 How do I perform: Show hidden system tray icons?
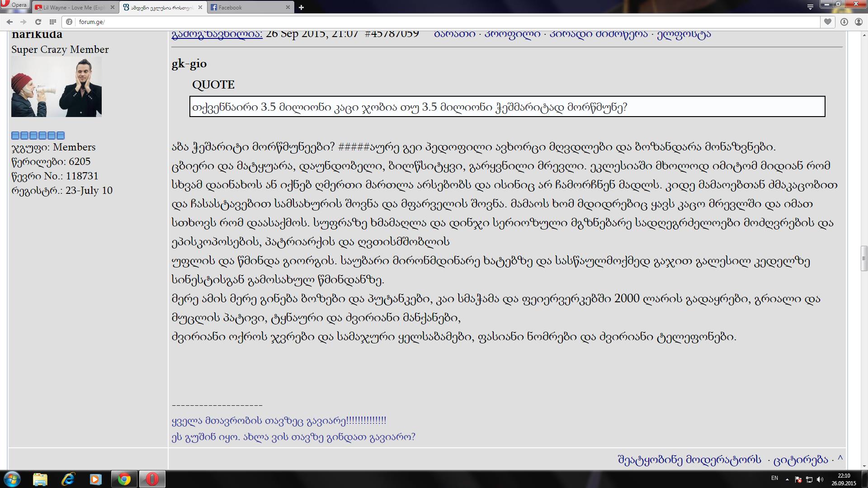point(787,479)
